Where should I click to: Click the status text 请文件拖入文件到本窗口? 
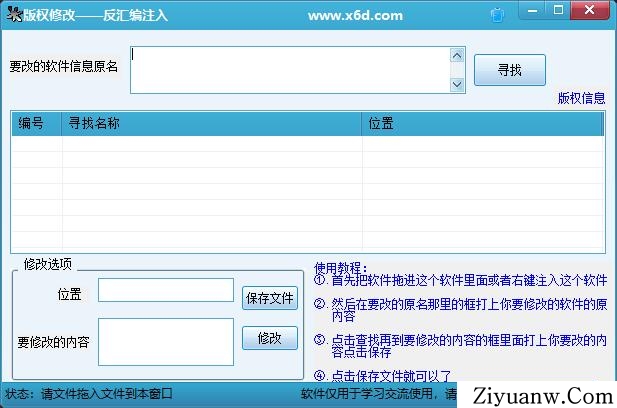pos(107,393)
